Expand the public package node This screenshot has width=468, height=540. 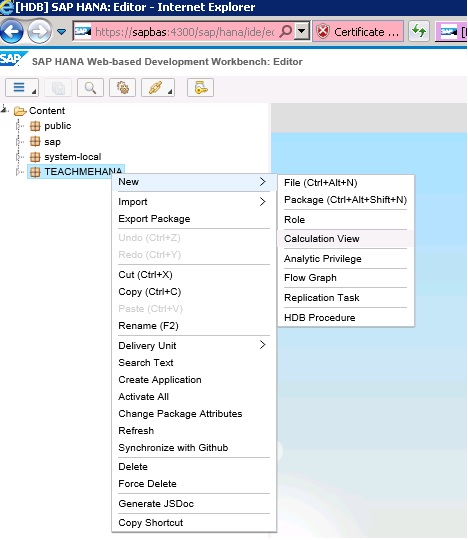19,126
